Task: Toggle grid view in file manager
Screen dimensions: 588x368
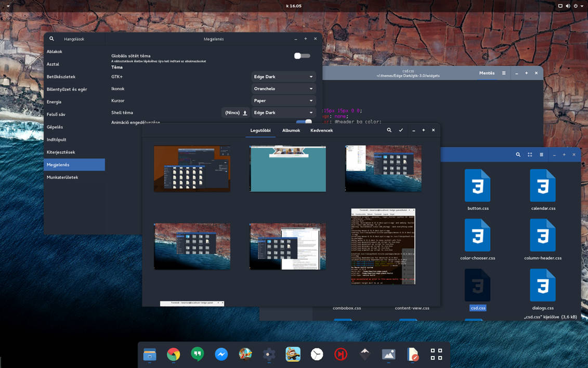Action: tap(530, 155)
